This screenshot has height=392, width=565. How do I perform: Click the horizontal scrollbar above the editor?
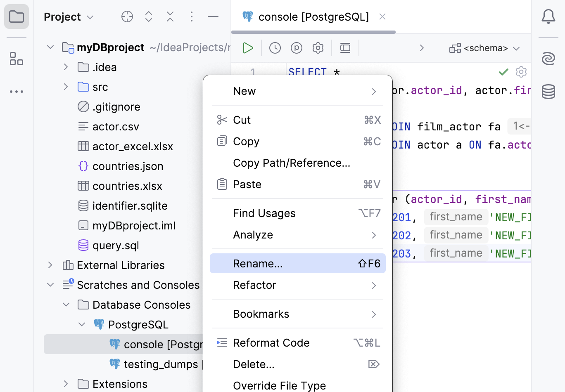pos(313,32)
